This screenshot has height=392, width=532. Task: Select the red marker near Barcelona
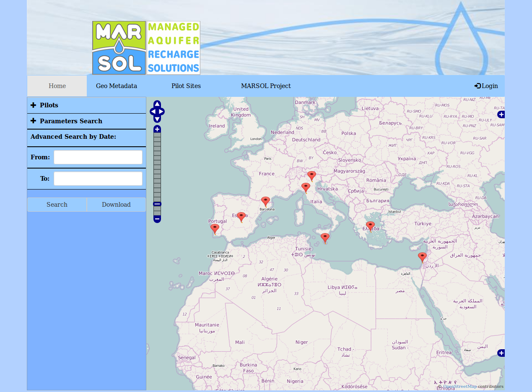[x=265, y=202]
